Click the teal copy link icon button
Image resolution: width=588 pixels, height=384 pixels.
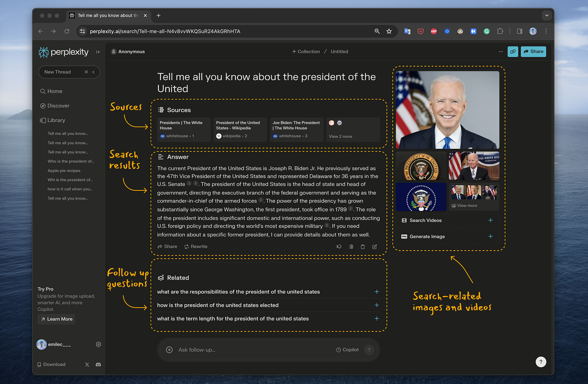[x=513, y=52]
